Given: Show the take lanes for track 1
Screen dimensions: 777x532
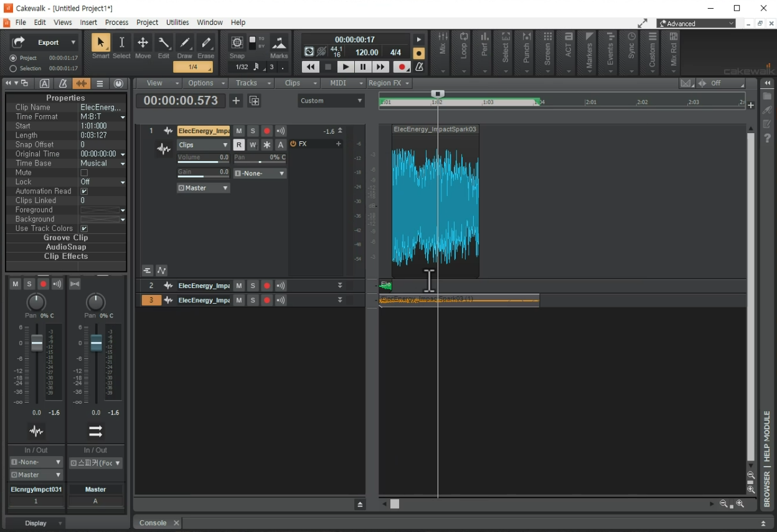Looking at the screenshot, I should pos(147,271).
